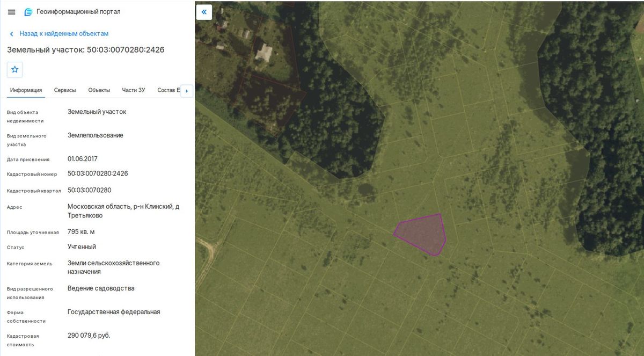Collapse the side panel with double-chevron button
The image size is (644, 356).
coord(204,12)
